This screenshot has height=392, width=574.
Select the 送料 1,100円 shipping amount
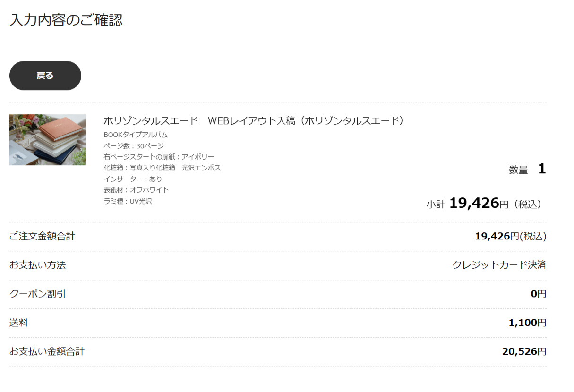coord(527,323)
